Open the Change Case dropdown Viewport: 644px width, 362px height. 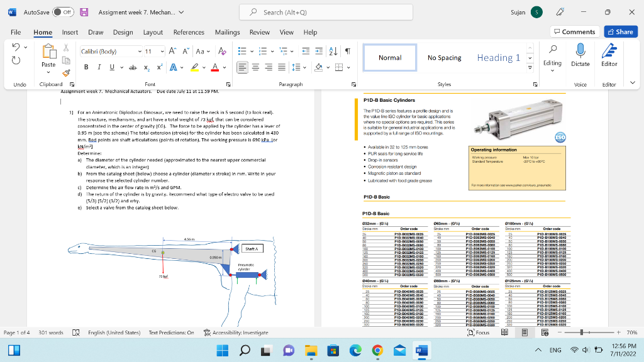click(203, 52)
